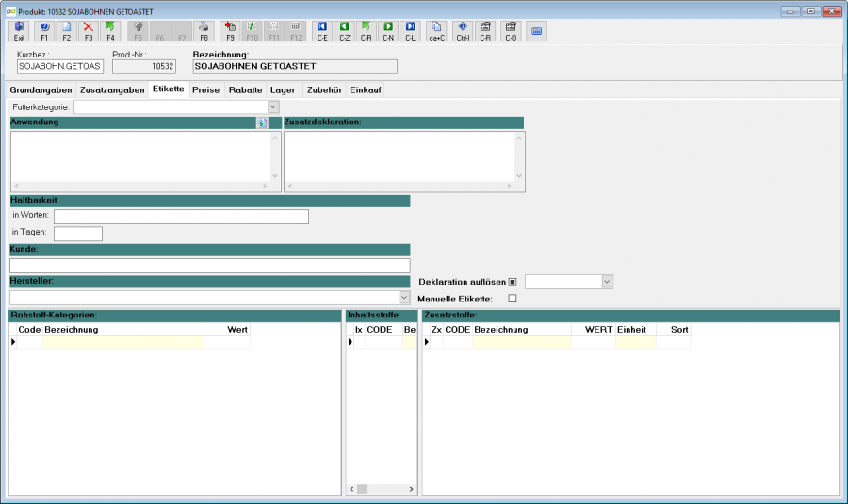Click the Inhaltsstoffe horizontal scrollbar
Viewport: 848px width, 504px height.
tap(382, 489)
